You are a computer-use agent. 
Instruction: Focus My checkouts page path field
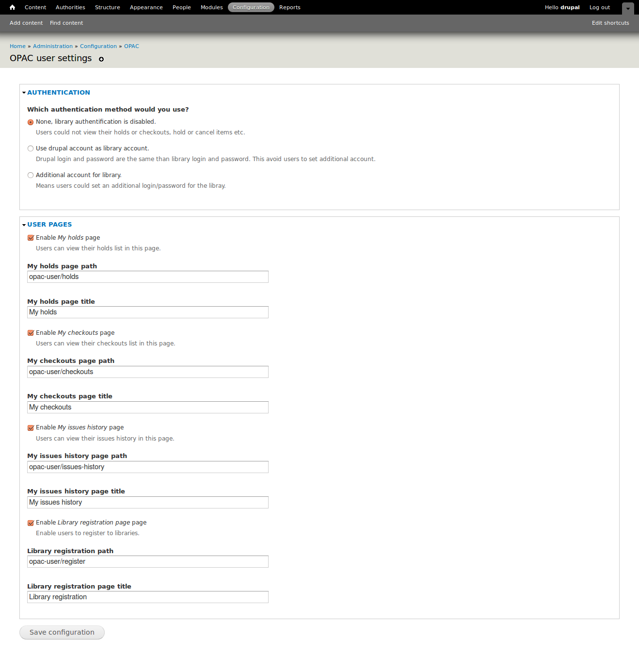(148, 372)
